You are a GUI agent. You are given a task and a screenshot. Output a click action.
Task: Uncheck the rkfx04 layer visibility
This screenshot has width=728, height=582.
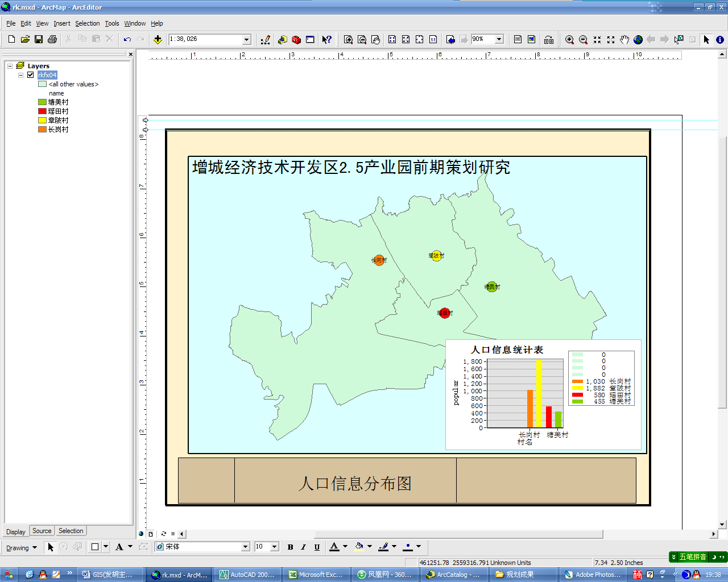pos(30,75)
